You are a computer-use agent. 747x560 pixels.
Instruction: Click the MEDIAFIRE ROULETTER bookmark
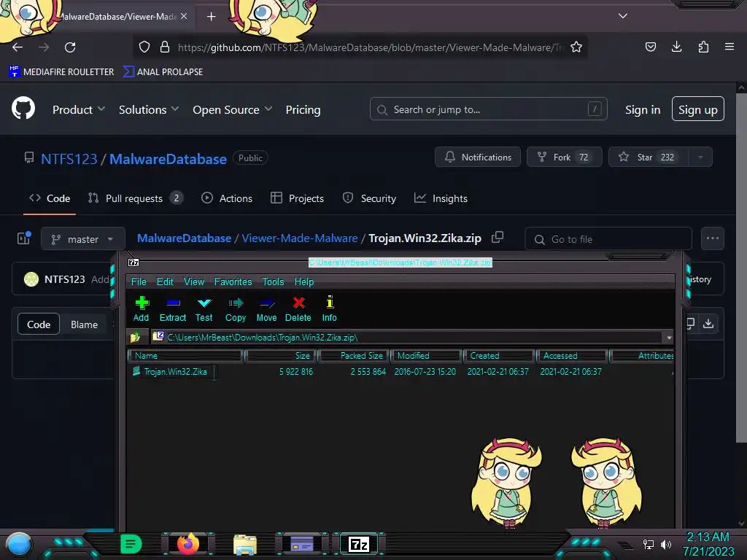tap(62, 71)
